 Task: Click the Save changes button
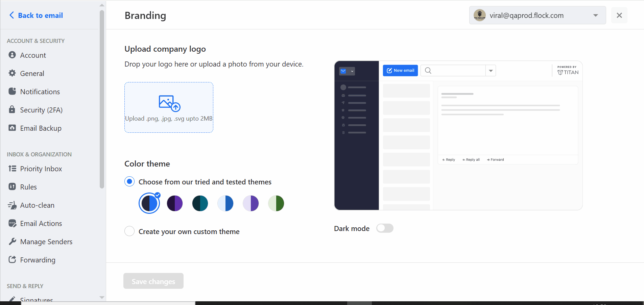(153, 281)
